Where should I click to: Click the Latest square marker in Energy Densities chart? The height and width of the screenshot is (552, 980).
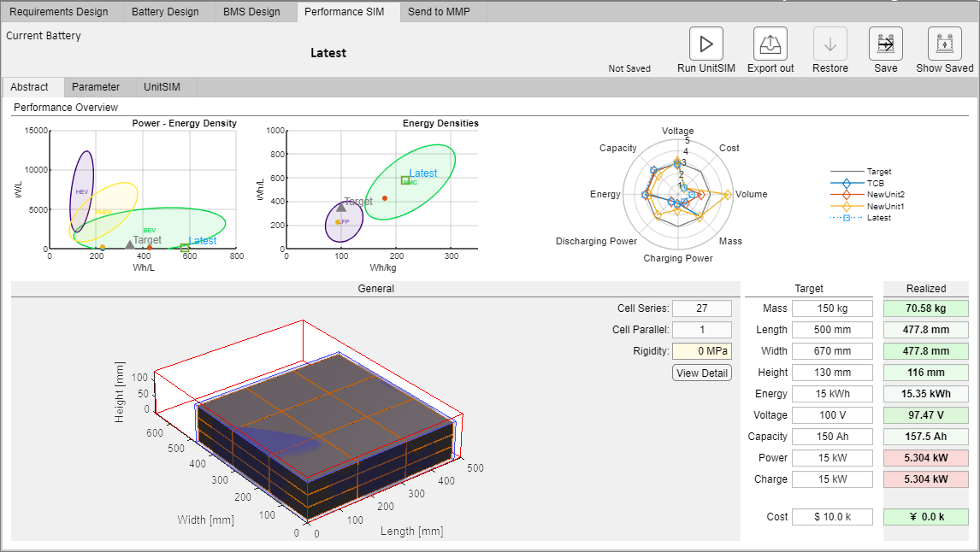click(405, 180)
